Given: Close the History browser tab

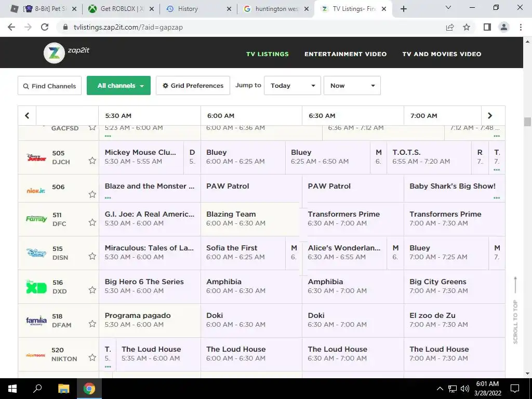Looking at the screenshot, I should [x=229, y=9].
